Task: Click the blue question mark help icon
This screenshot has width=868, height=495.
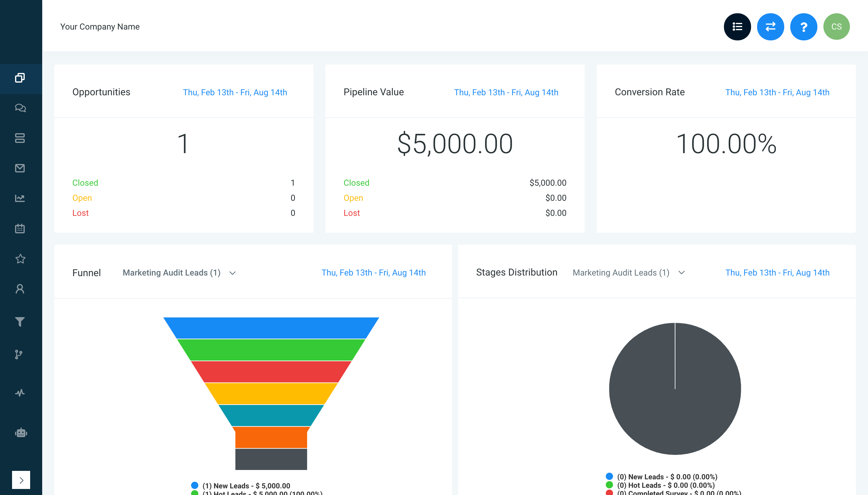Action: click(804, 27)
